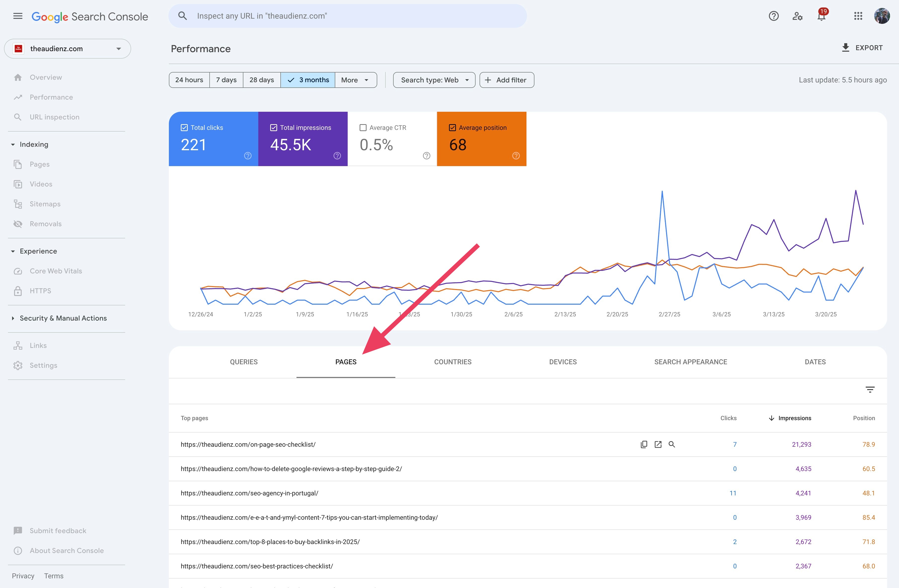Switch to the Devices tab
The height and width of the screenshot is (588, 899).
(563, 362)
